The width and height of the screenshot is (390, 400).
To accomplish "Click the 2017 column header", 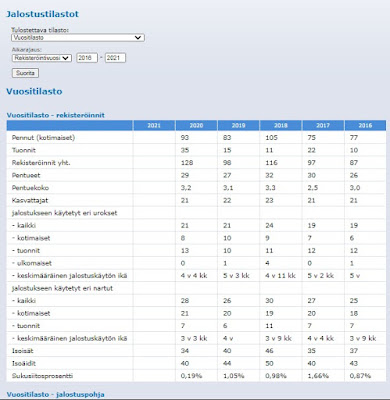I will point(323,125).
